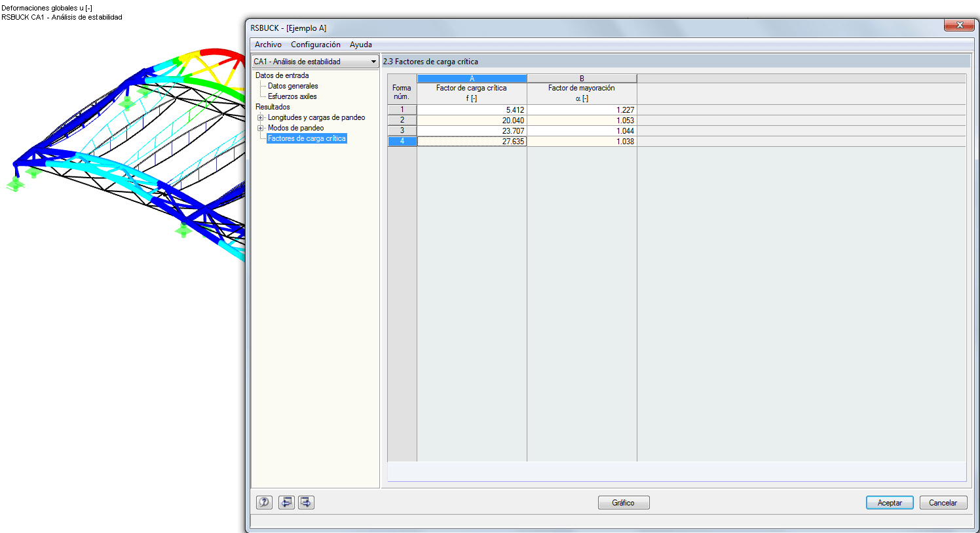Expand the Modos de pandeo node
Screen dimensions: 980x533
point(261,128)
